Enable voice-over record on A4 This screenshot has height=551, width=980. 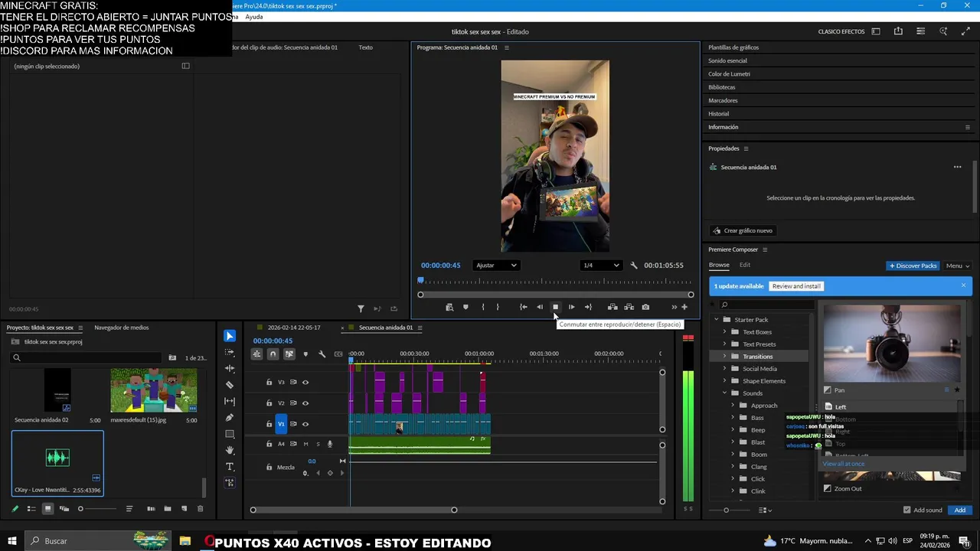tap(330, 444)
